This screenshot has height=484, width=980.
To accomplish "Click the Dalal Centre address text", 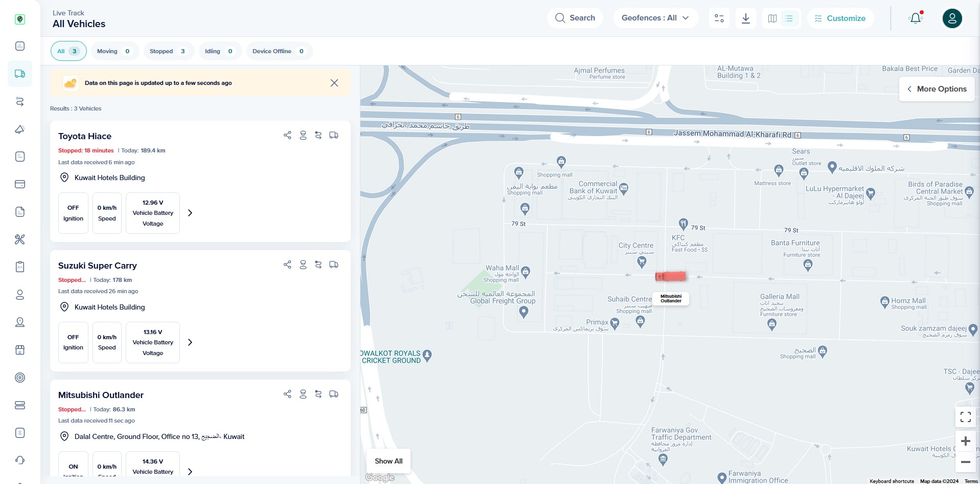I will (x=159, y=436).
